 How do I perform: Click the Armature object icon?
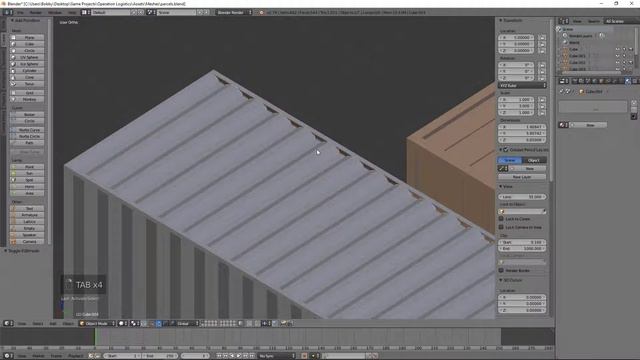(x=13, y=215)
